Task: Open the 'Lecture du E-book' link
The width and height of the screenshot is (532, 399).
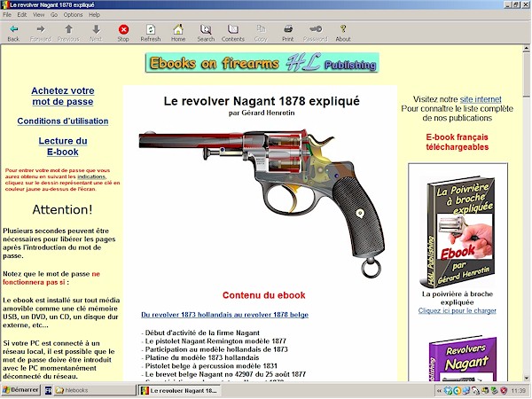Action: pos(63,146)
